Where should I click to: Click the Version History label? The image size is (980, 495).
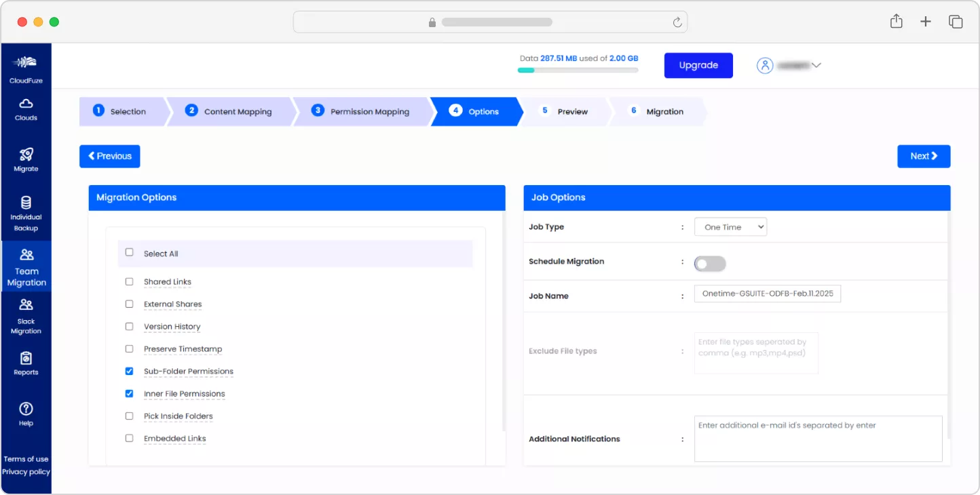pos(172,327)
